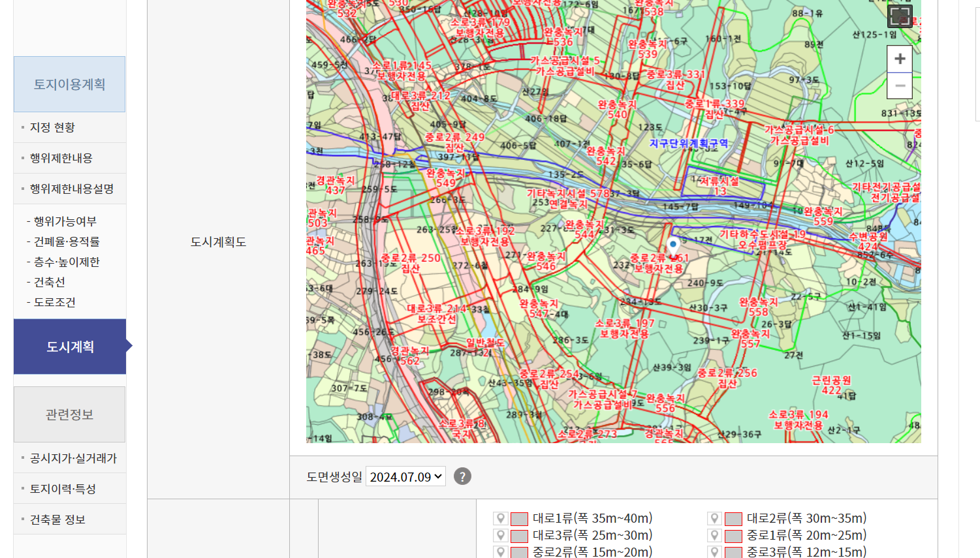Zoom out of the map with minus button
Screen dimensions: 980x558
click(x=900, y=85)
